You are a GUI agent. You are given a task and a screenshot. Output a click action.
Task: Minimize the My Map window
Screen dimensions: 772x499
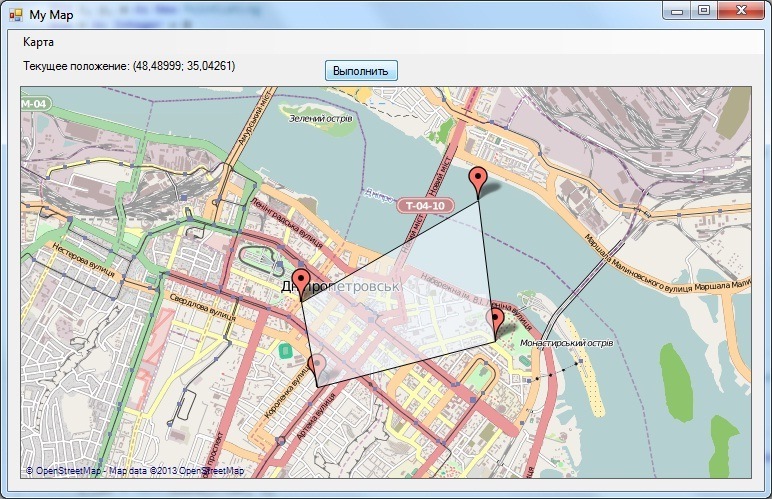pyautogui.click(x=677, y=10)
